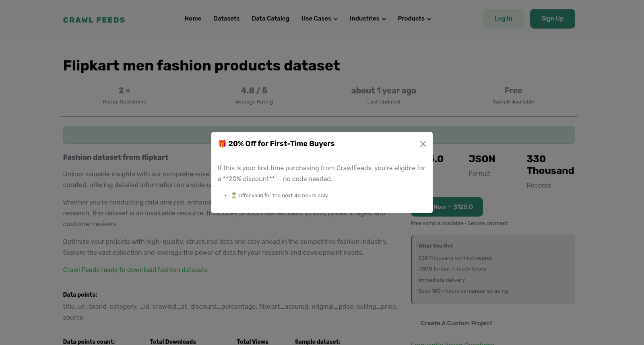Click the 'Total Downloads' label
This screenshot has height=345, width=644.
pyautogui.click(x=173, y=342)
